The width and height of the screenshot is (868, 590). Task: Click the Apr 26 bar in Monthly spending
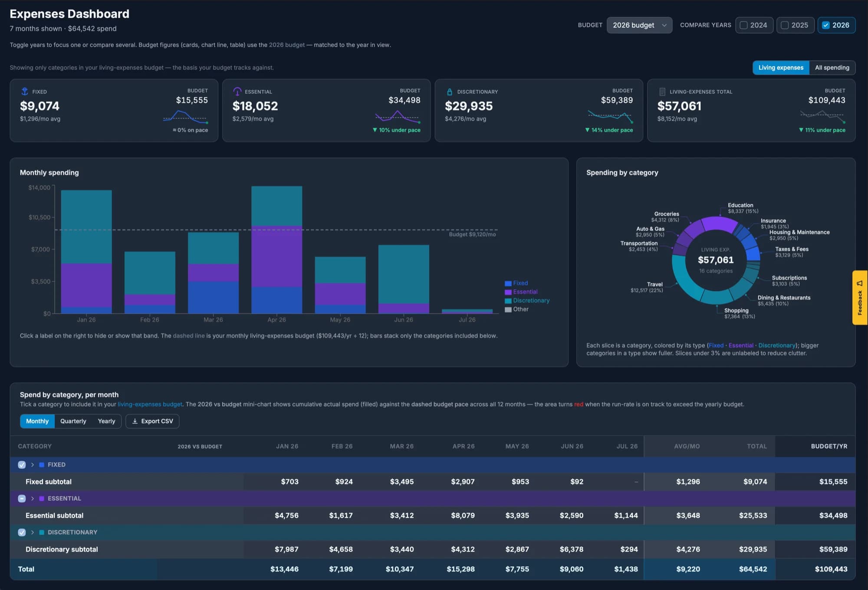pos(276,250)
